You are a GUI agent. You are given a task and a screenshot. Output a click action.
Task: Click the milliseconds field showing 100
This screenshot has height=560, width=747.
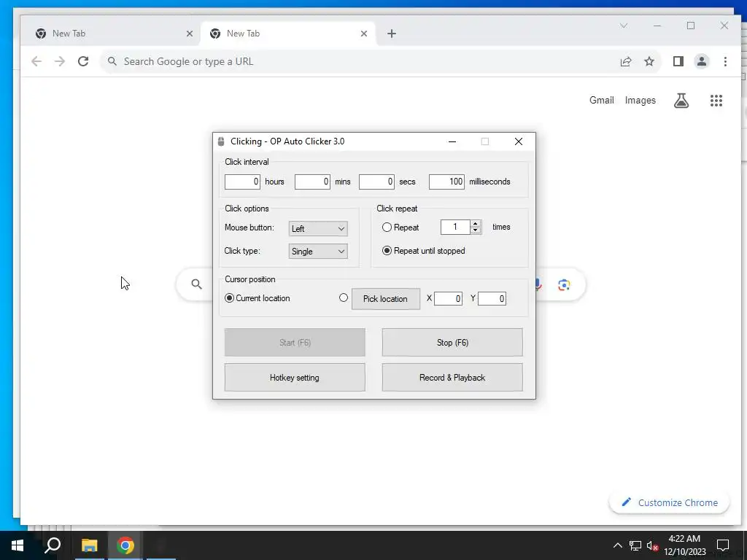pos(447,182)
